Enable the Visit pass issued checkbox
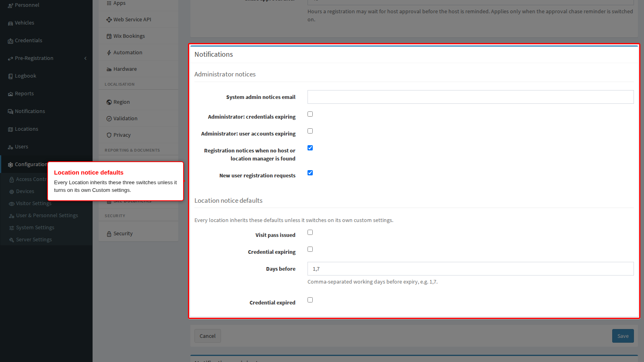The width and height of the screenshot is (644, 362). 310,232
